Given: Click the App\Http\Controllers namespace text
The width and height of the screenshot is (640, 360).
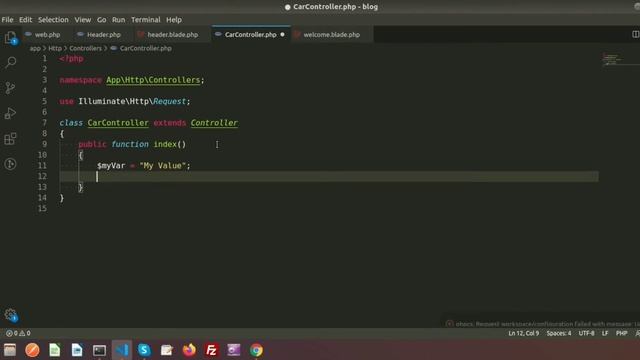Looking at the screenshot, I should pos(153,80).
